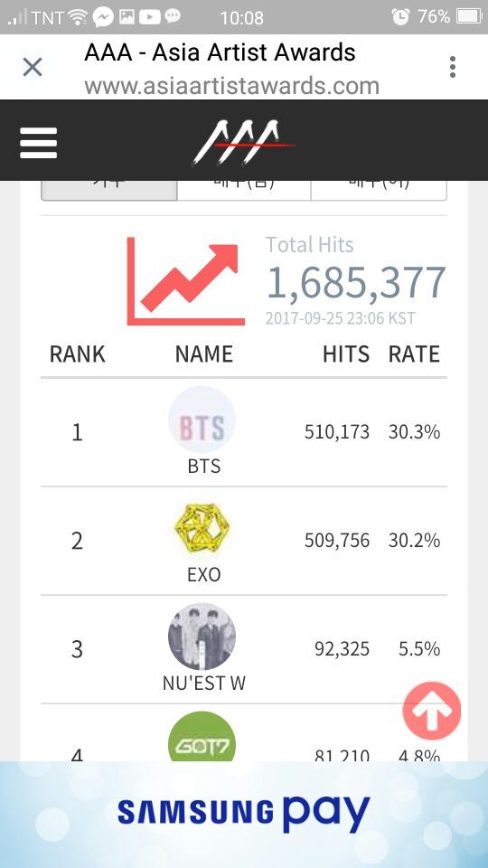Click the red trending chart icon

coord(186,281)
